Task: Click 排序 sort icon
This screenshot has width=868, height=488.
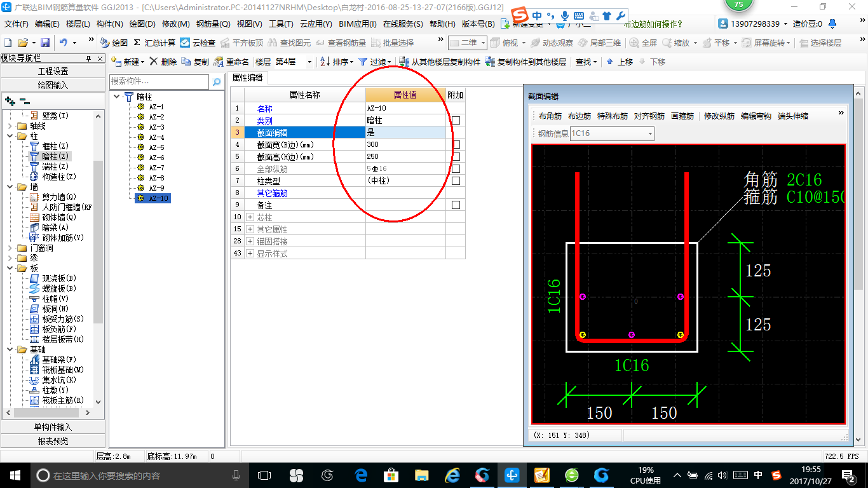Action: click(x=325, y=62)
